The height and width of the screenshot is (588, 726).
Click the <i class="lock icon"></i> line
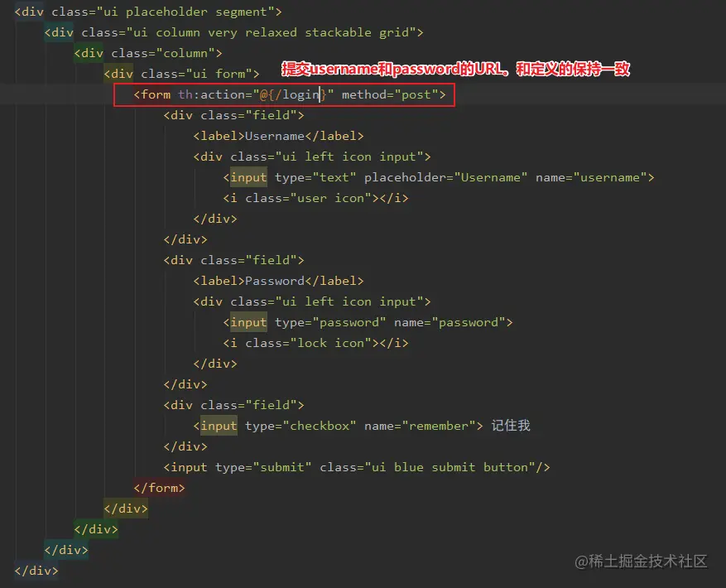[315, 344]
